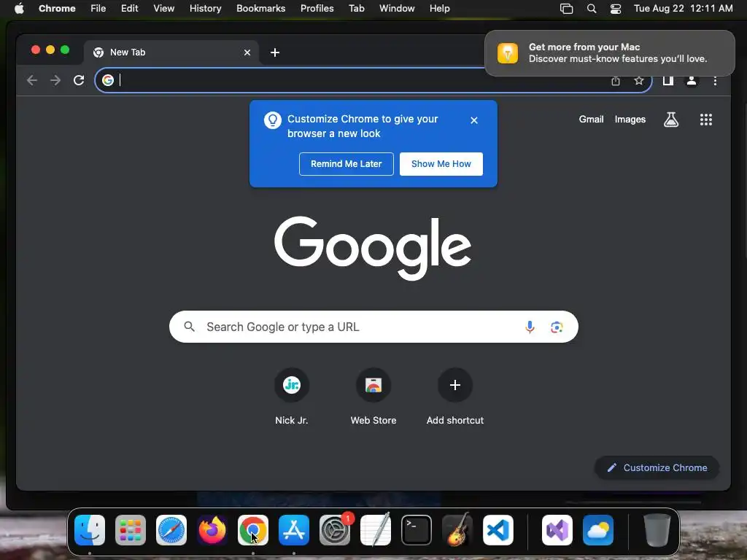Launch Terminal from the dock
Image resolution: width=747 pixels, height=560 pixels.
[417, 530]
